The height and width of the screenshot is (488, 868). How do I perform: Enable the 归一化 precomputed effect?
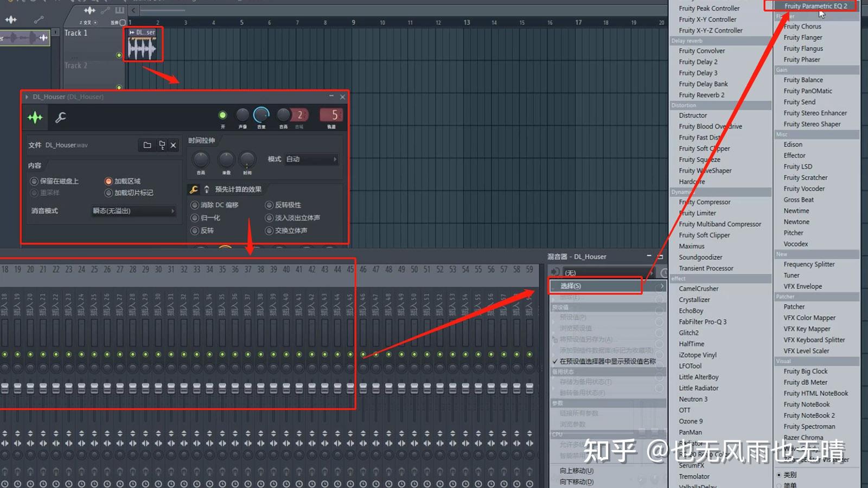pos(195,218)
